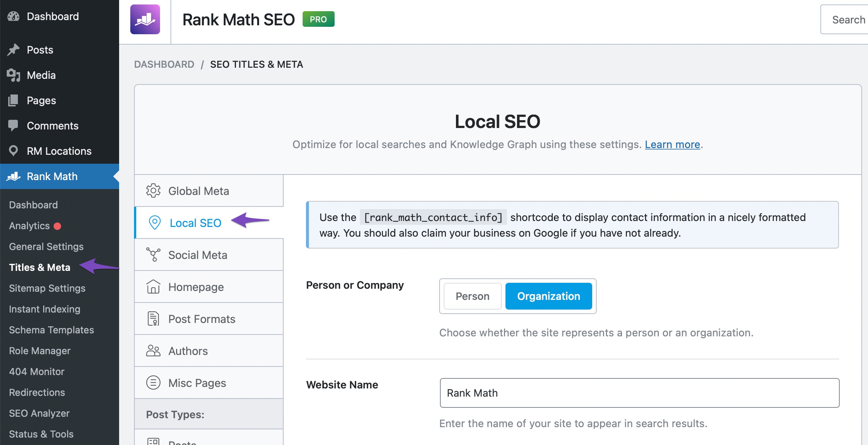Open Rank Math Dashboard submenu
This screenshot has width=868, height=445.
tap(33, 205)
